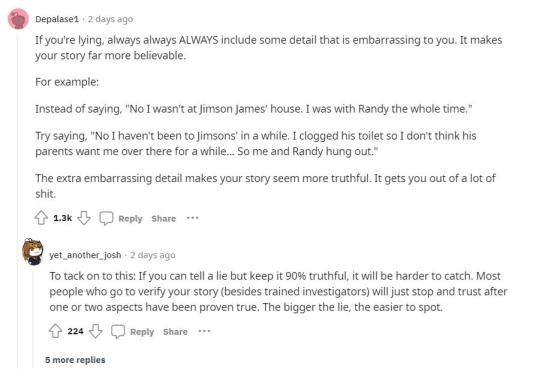551x369 pixels.
Task: Downvote yet_another_josh's reply
Action: pyautogui.click(x=96, y=331)
